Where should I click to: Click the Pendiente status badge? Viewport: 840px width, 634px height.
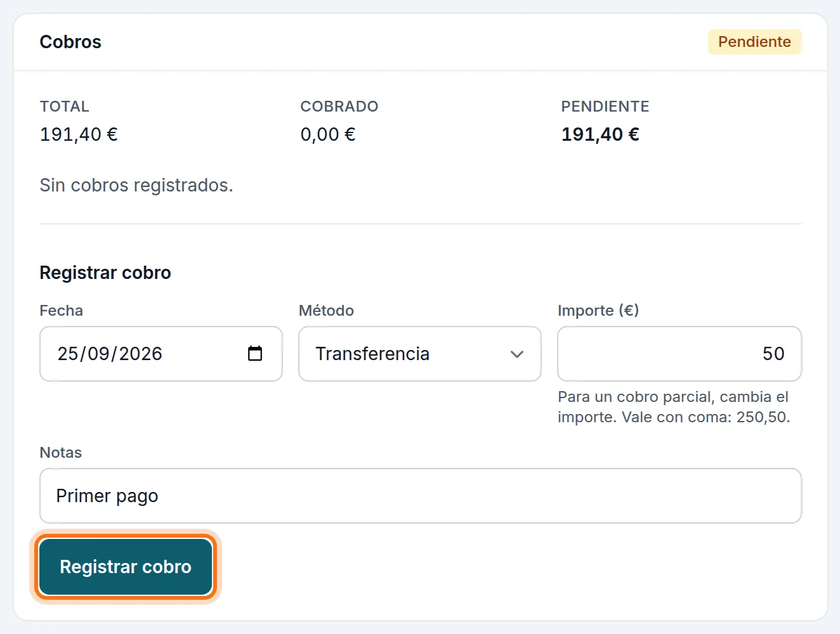pyautogui.click(x=754, y=42)
